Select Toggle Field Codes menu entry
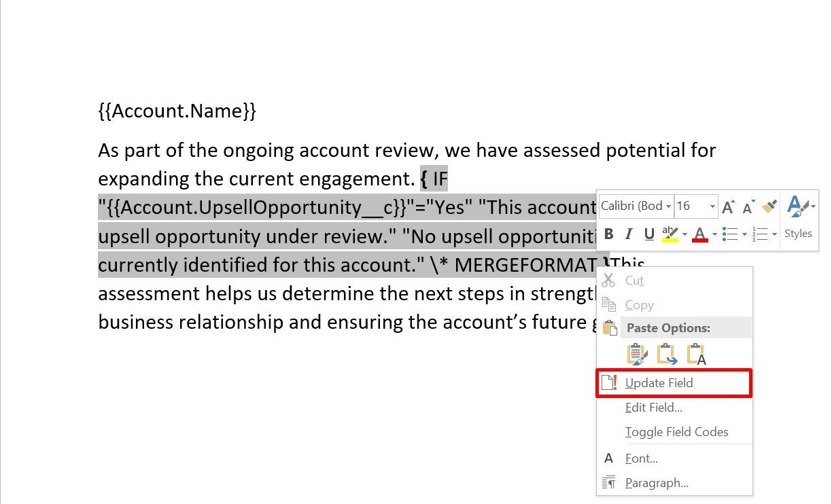 point(674,432)
